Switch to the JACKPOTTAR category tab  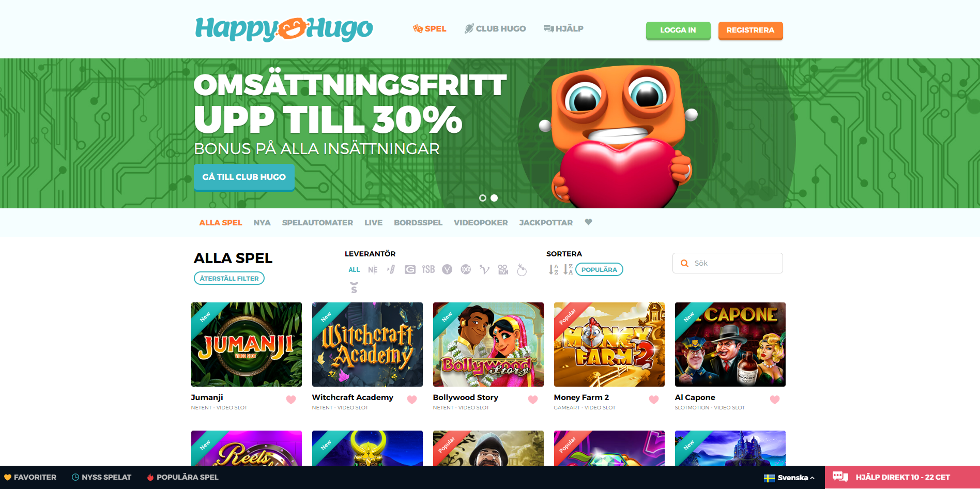pyautogui.click(x=546, y=223)
